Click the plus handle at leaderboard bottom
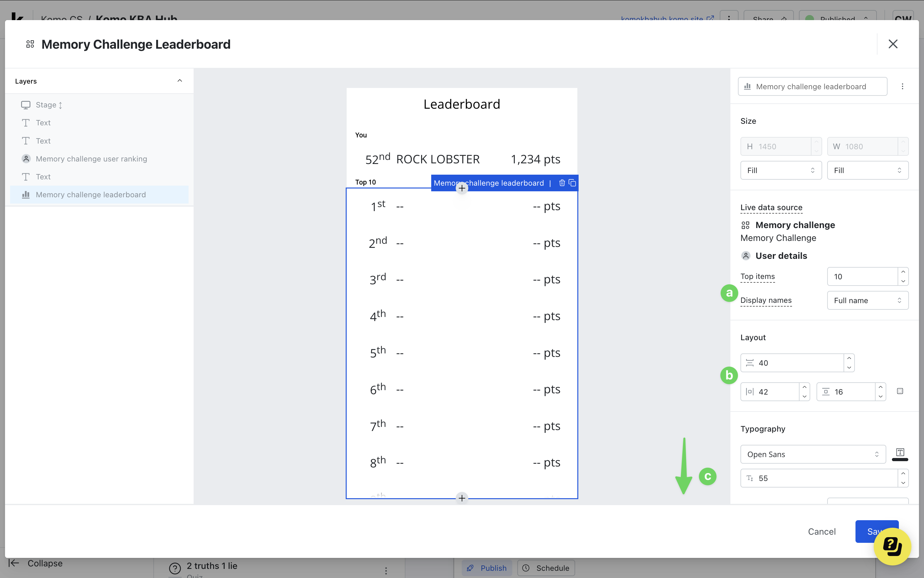Viewport: 924px width, 578px height. click(462, 498)
